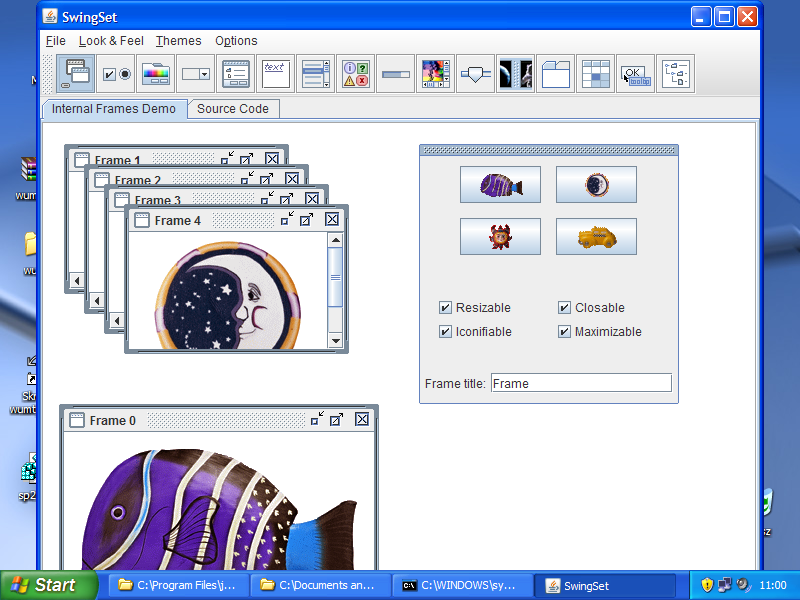Click the moon image frame button
Image resolution: width=800 pixels, height=600 pixels.
click(x=596, y=185)
